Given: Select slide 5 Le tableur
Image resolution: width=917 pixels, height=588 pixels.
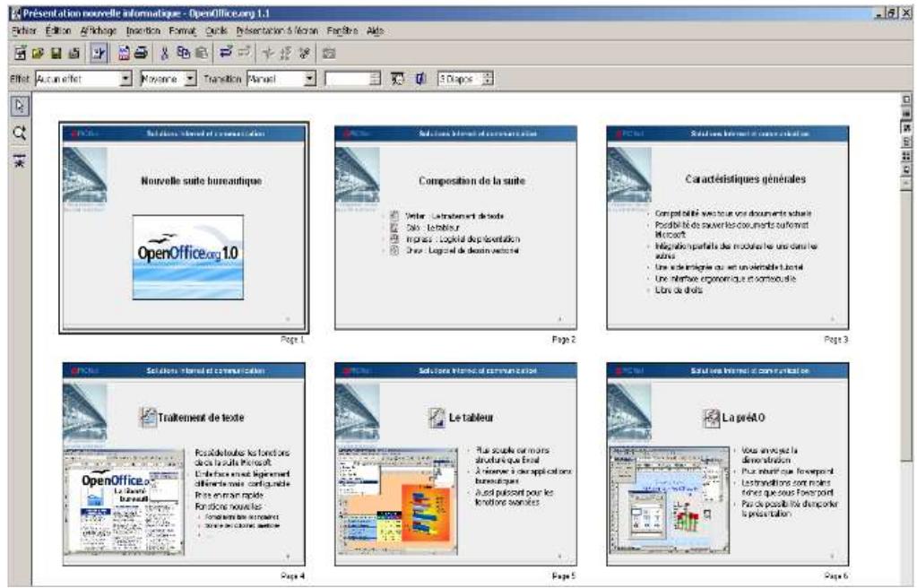Looking at the screenshot, I should tap(455, 464).
